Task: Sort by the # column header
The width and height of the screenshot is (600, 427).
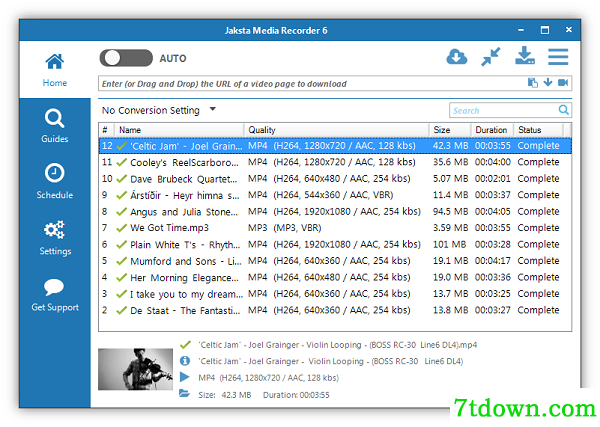Action: coord(107,130)
